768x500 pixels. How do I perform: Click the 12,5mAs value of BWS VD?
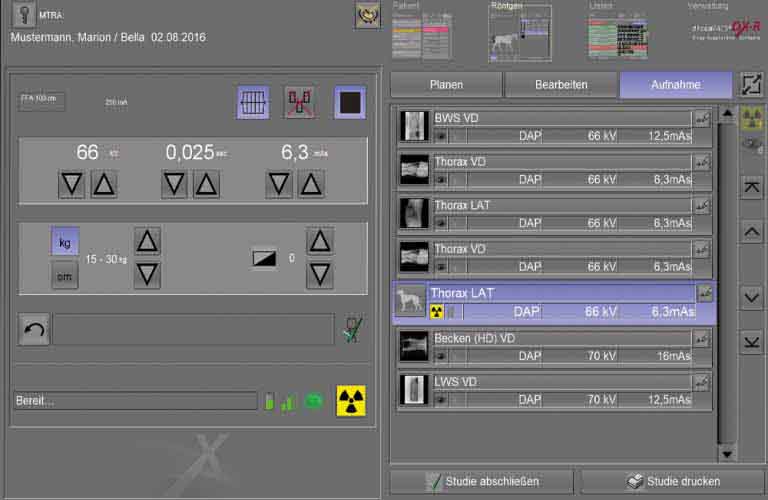[x=669, y=136]
